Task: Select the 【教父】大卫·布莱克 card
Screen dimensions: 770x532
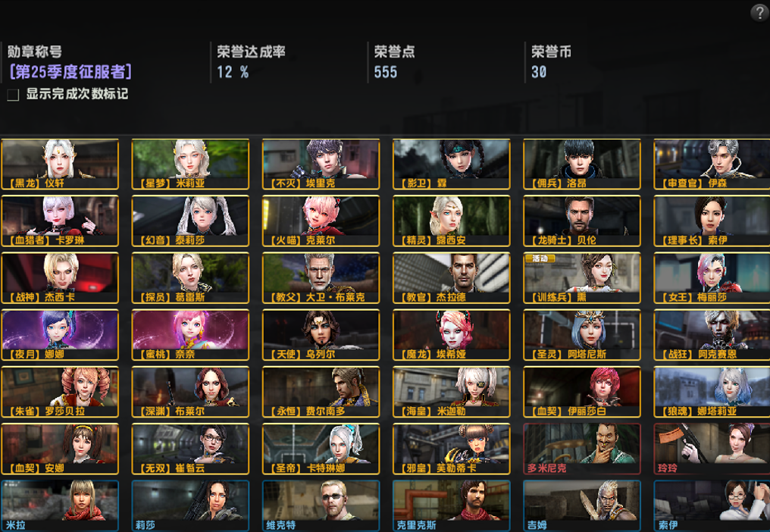Action: (321, 278)
